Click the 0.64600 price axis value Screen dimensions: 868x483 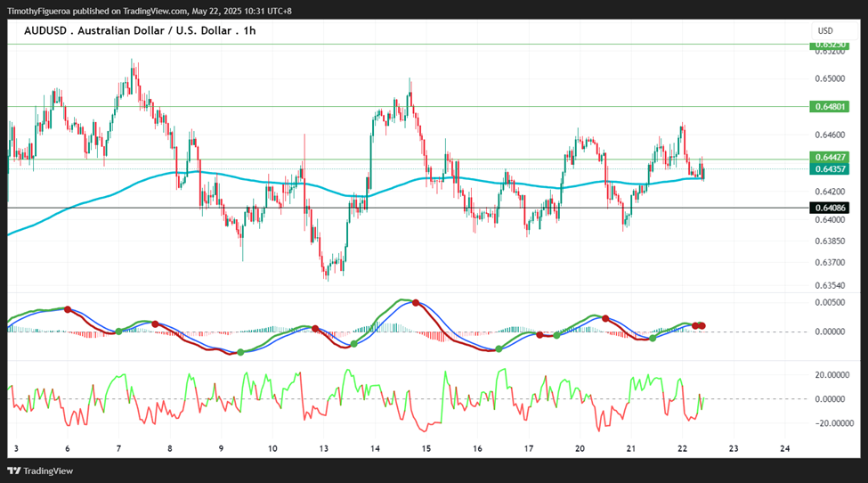coord(830,135)
